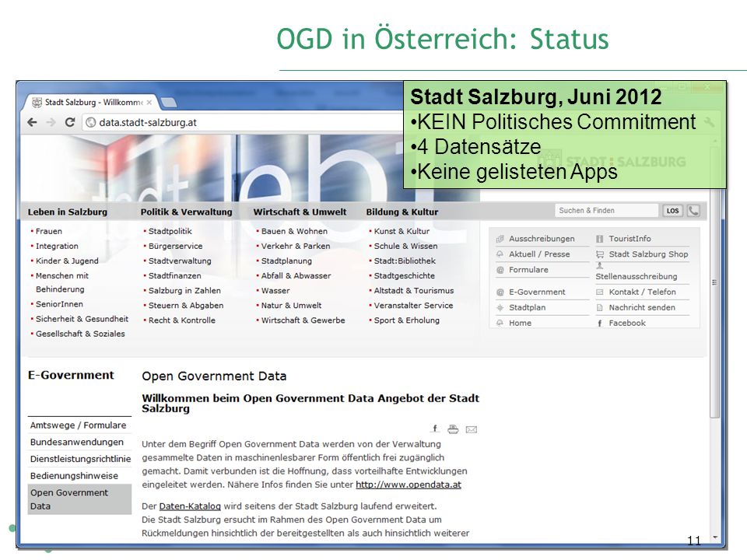Open Kontakt / Telefon quick link
Viewport: 747px width, 560px height.
point(642,292)
